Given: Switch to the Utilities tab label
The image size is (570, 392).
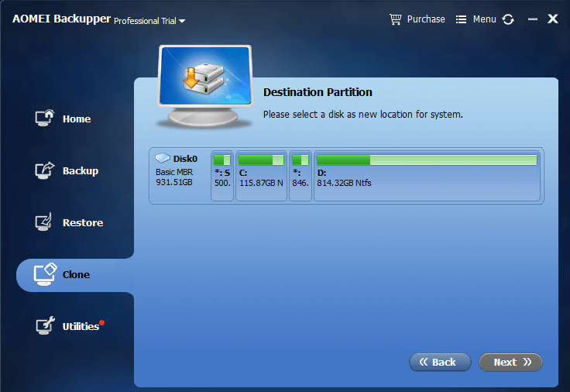Looking at the screenshot, I should coord(81,327).
